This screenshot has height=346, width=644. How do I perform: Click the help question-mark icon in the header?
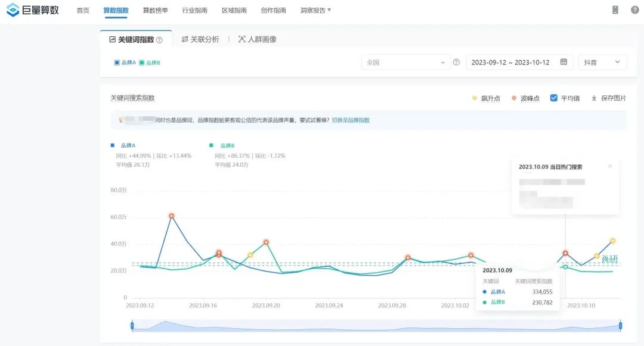(x=635, y=10)
